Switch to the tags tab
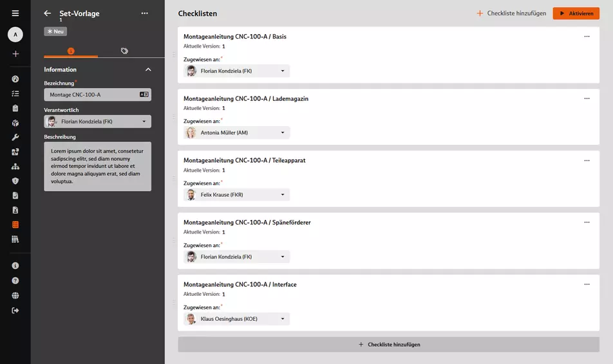Image resolution: width=613 pixels, height=364 pixels. (x=124, y=51)
